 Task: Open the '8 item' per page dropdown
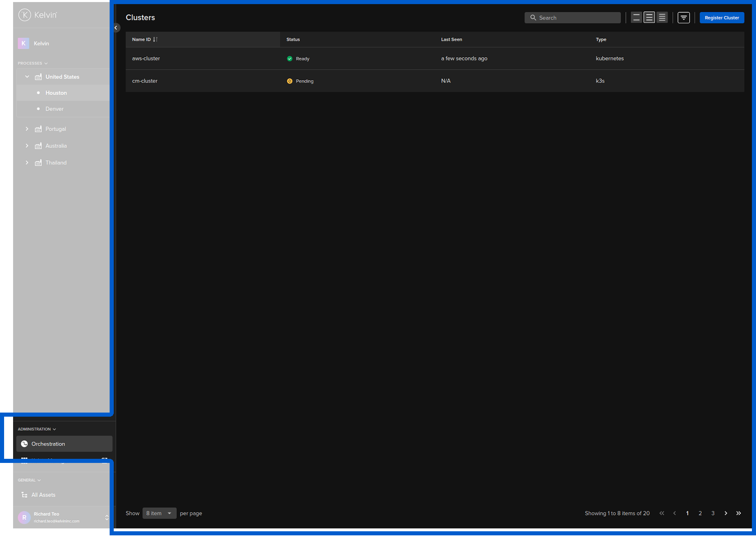(159, 513)
